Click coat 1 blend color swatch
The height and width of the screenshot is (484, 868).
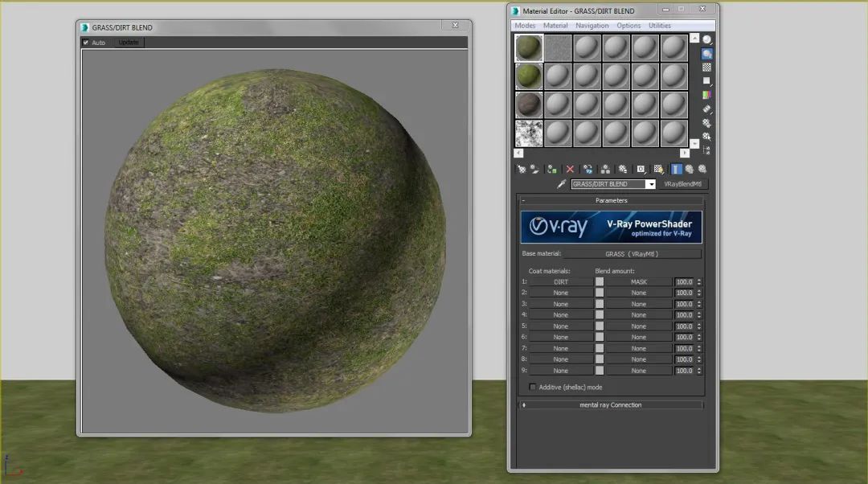coord(599,282)
